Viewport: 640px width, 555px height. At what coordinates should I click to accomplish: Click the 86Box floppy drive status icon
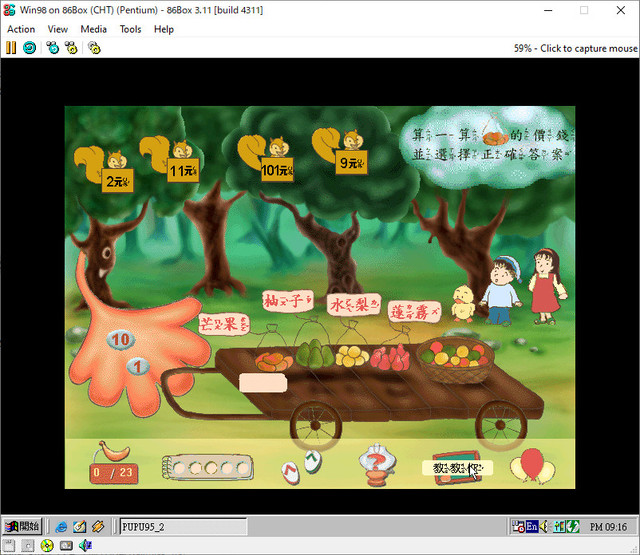click(9, 546)
